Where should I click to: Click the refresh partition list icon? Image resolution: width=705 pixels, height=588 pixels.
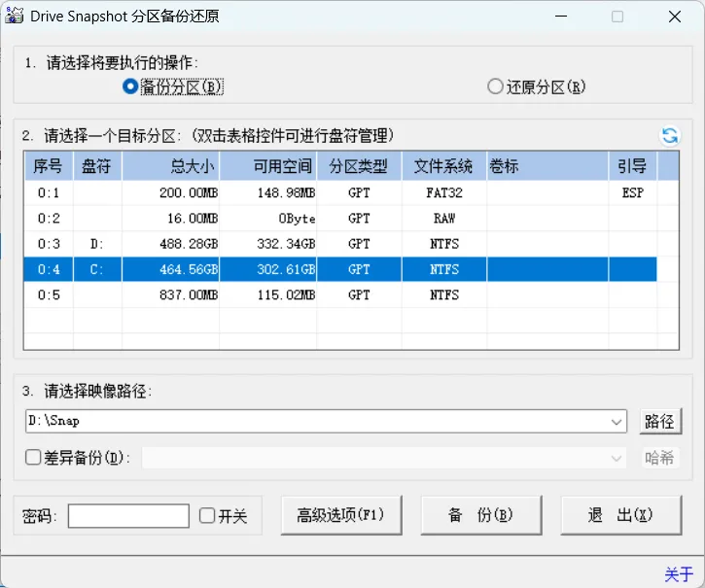(x=669, y=135)
